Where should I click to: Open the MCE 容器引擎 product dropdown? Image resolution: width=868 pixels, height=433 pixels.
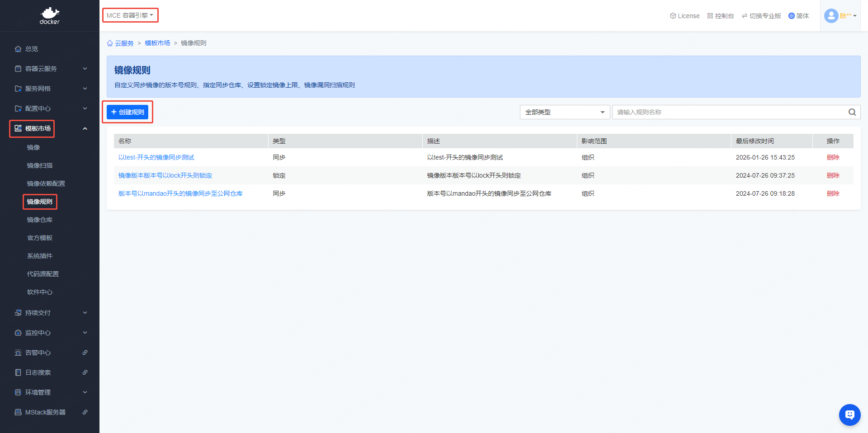tap(130, 15)
